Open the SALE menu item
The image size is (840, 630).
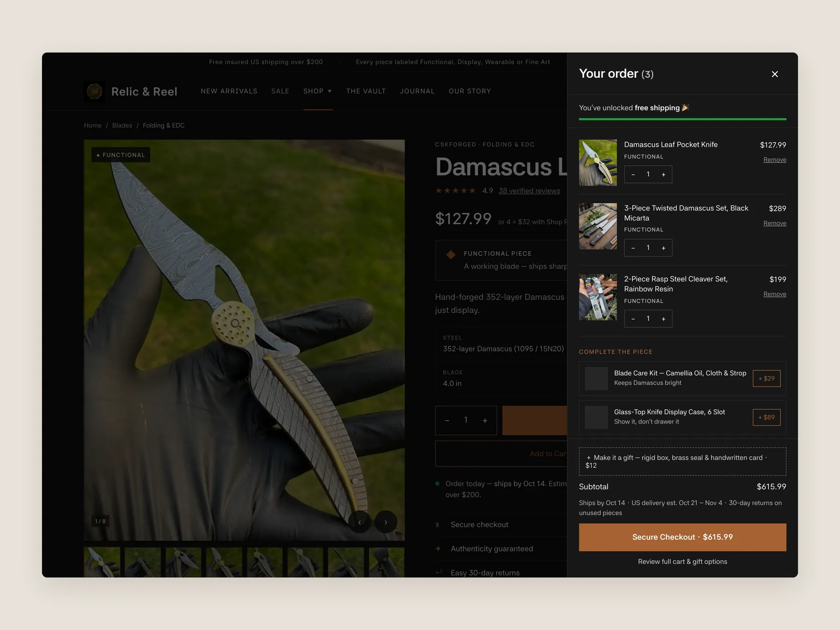pyautogui.click(x=280, y=91)
